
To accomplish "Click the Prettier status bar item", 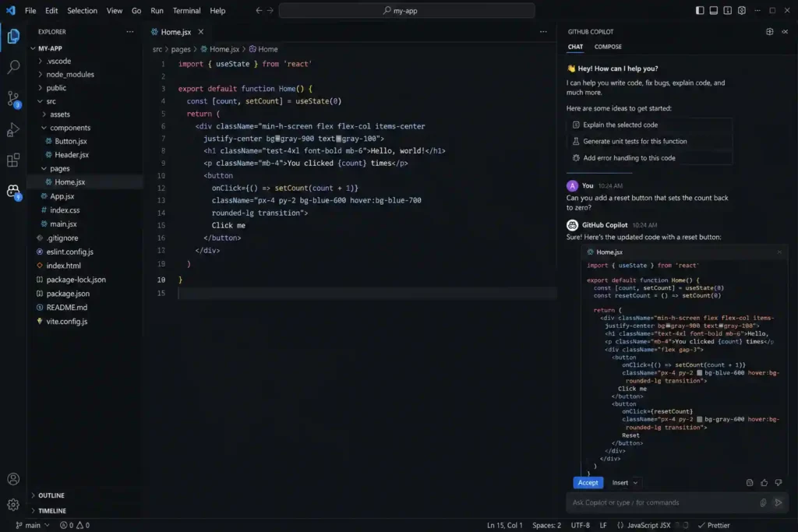I will click(714, 526).
